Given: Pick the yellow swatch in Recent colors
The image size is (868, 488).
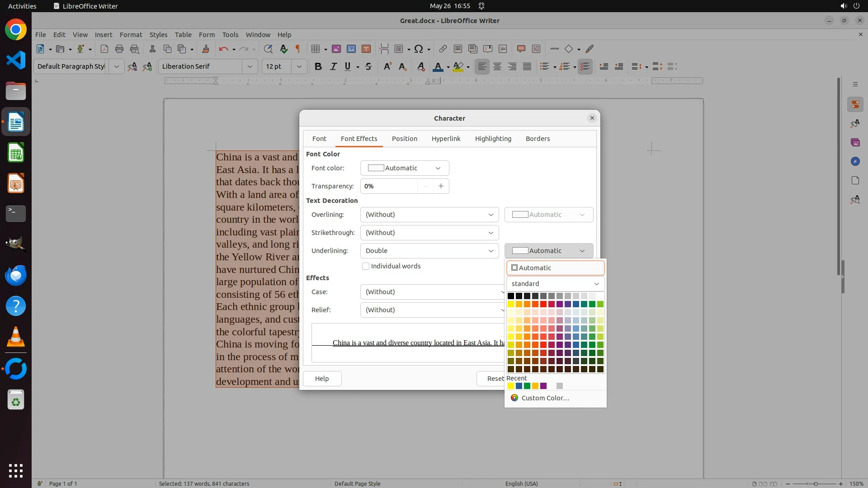Looking at the screenshot, I should tap(511, 386).
